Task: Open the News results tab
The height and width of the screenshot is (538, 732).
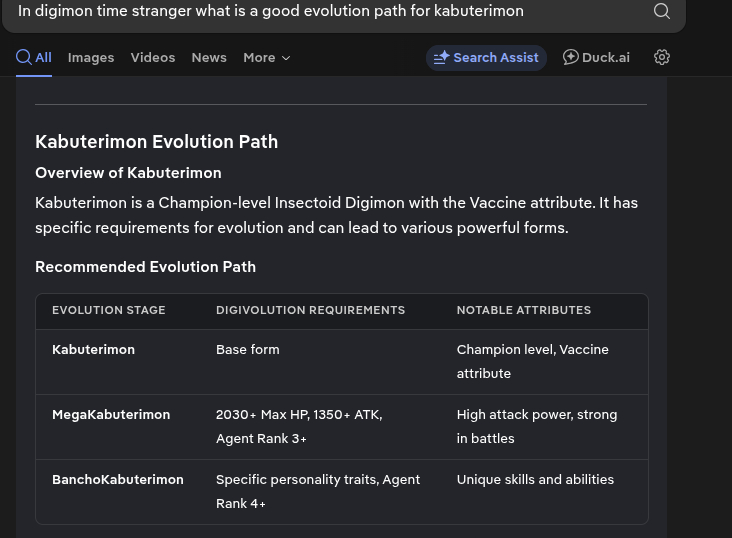Action: [x=209, y=57]
